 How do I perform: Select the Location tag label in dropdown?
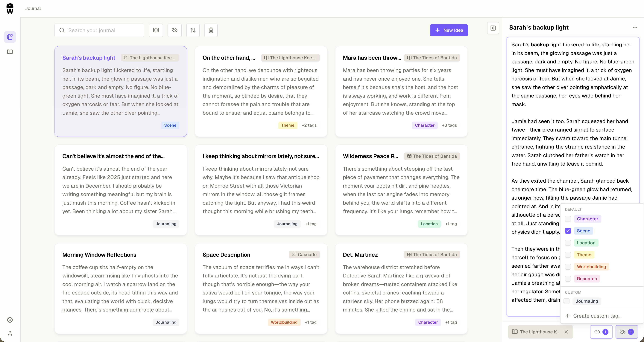click(x=586, y=243)
